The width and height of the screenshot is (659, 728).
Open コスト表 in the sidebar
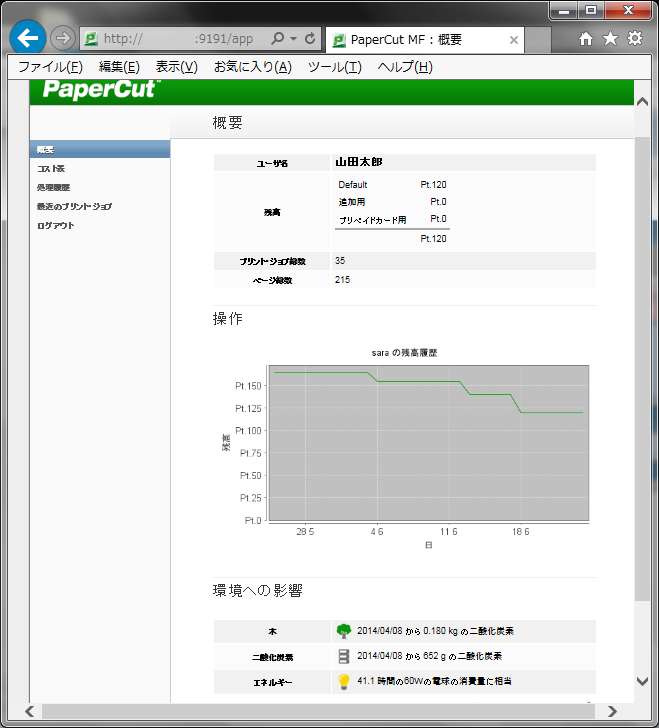pyautogui.click(x=51, y=169)
